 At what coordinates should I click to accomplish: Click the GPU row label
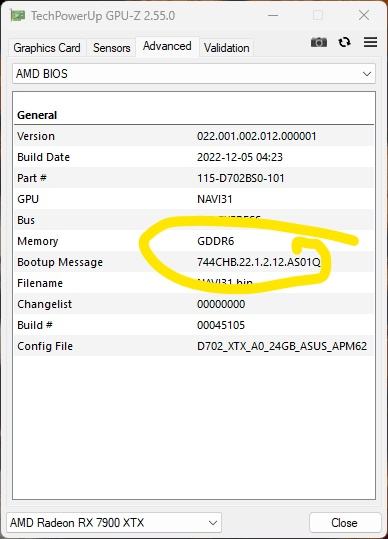[28, 199]
